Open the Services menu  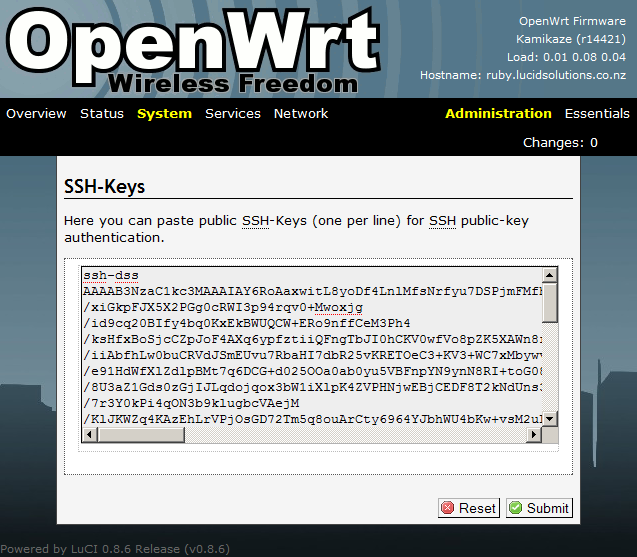point(233,113)
